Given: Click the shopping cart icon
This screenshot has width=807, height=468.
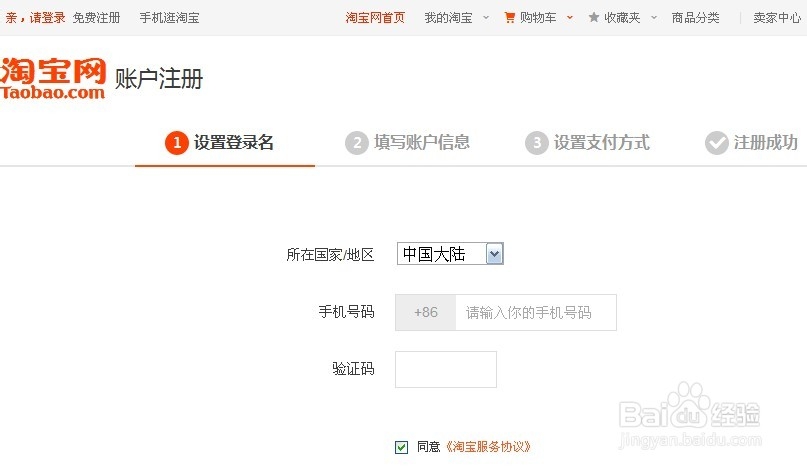Looking at the screenshot, I should tap(510, 17).
